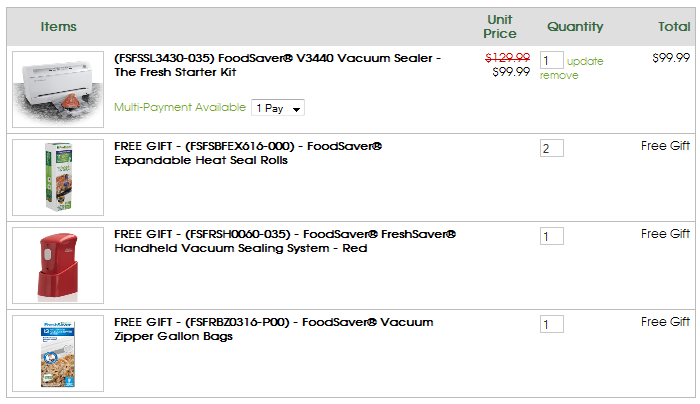Click the Multi-Payment Available label
This screenshot has height=404, width=700.
click(180, 107)
